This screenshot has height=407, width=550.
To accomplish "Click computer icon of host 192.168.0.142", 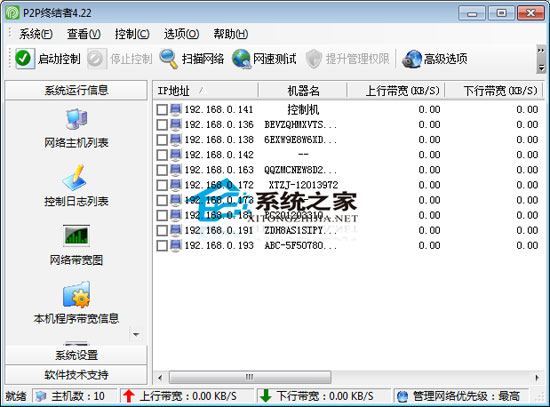I will [x=175, y=154].
